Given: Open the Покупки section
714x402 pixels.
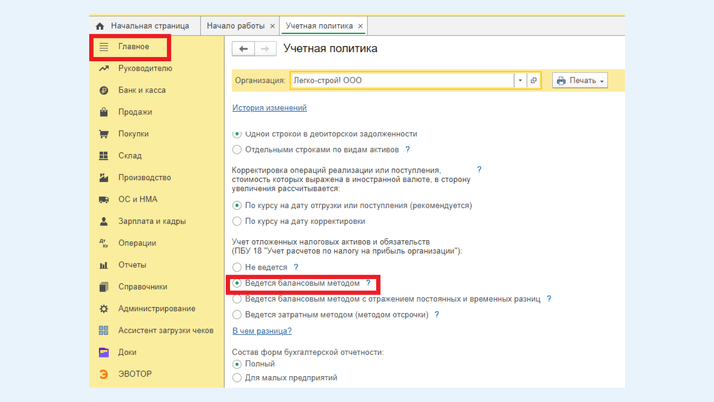Looking at the screenshot, I should [x=133, y=134].
